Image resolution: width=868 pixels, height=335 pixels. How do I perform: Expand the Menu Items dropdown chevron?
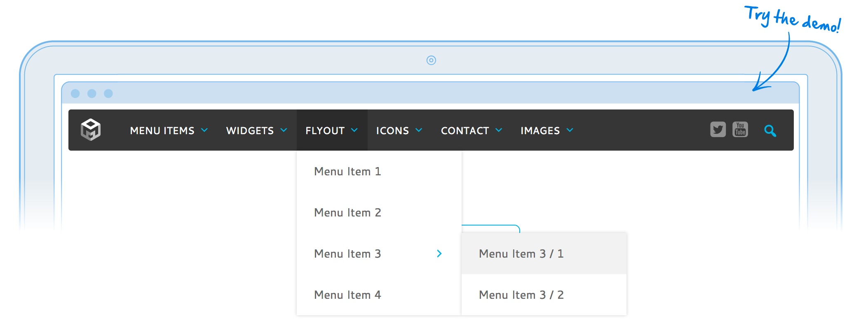click(x=204, y=130)
